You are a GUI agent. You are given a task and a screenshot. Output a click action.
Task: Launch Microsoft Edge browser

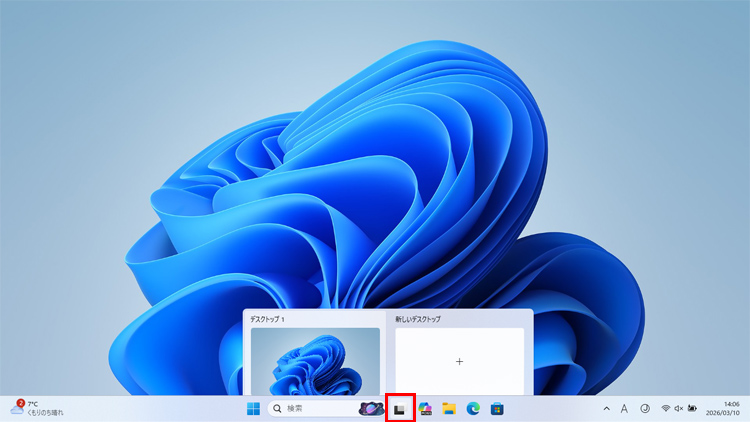coord(473,408)
